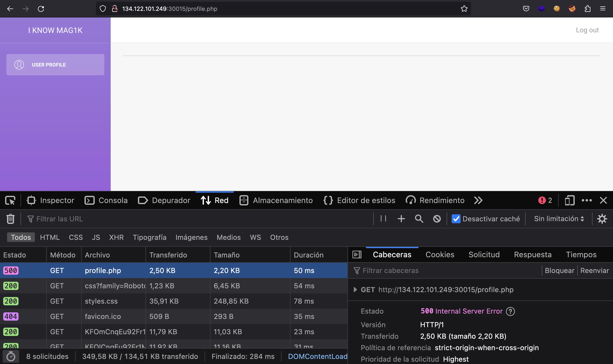Open Respuesta details tab

[x=533, y=254]
